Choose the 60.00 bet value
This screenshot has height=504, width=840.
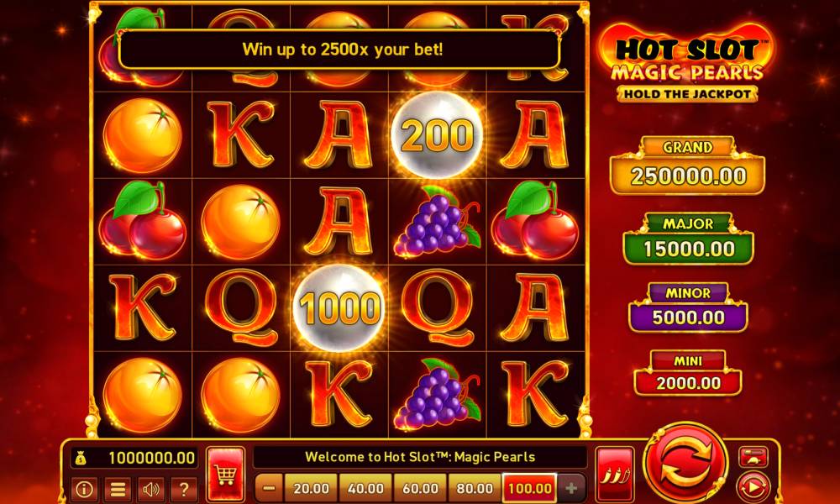click(420, 488)
